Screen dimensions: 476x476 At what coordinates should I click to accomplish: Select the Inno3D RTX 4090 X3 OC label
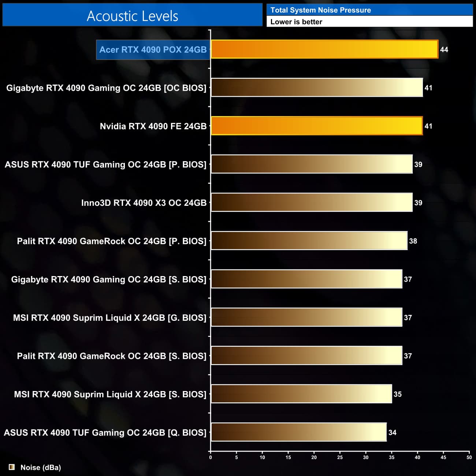(144, 203)
